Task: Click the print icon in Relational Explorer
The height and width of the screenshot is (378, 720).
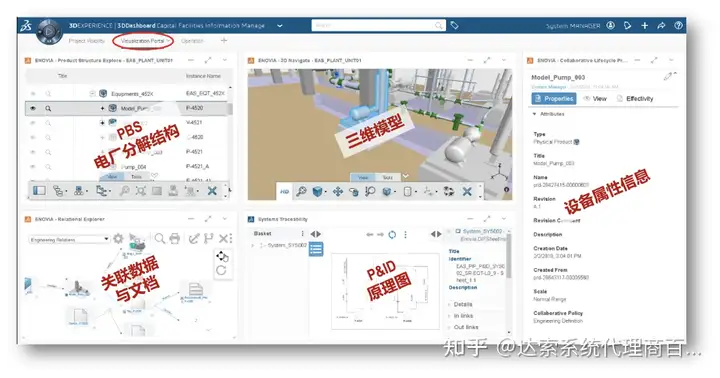Action: (x=174, y=238)
